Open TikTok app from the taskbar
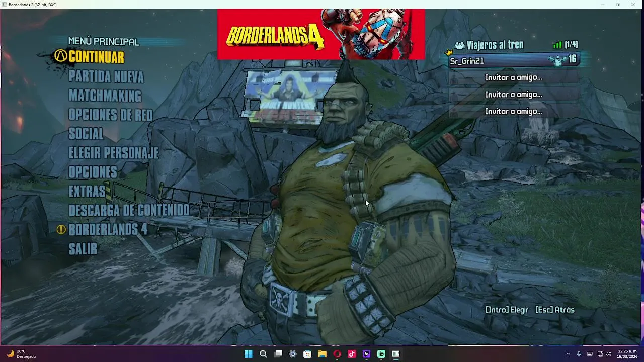The width and height of the screenshot is (644, 362). point(352,354)
